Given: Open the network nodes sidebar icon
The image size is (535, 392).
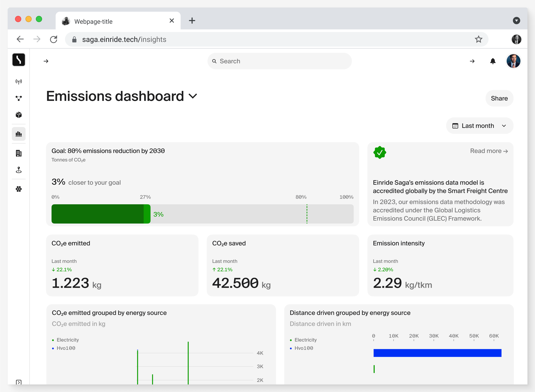Looking at the screenshot, I should point(18,98).
